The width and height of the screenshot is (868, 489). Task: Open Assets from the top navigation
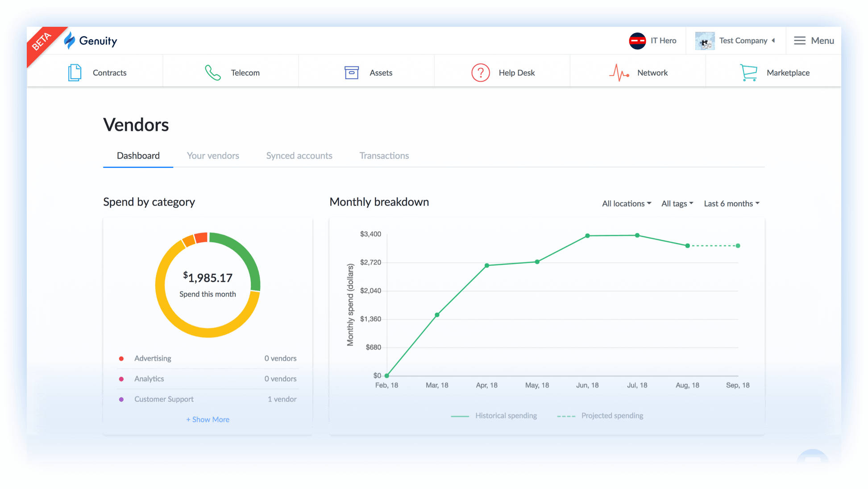pos(352,72)
